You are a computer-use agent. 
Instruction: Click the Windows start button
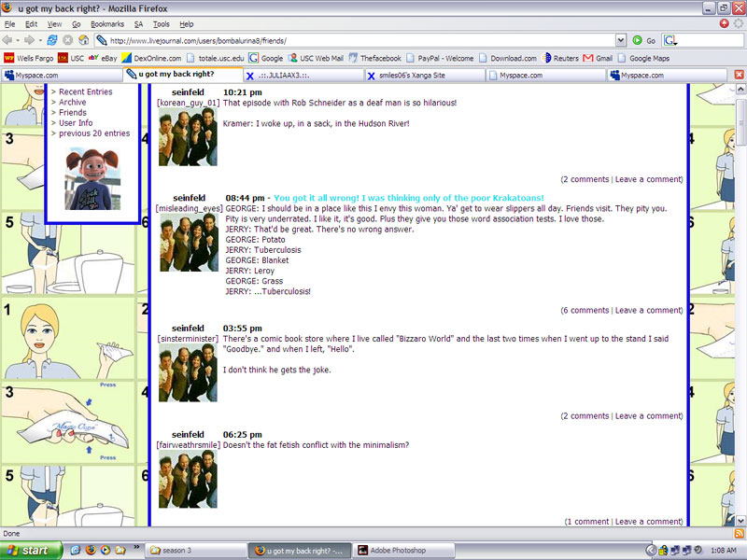click(31, 551)
